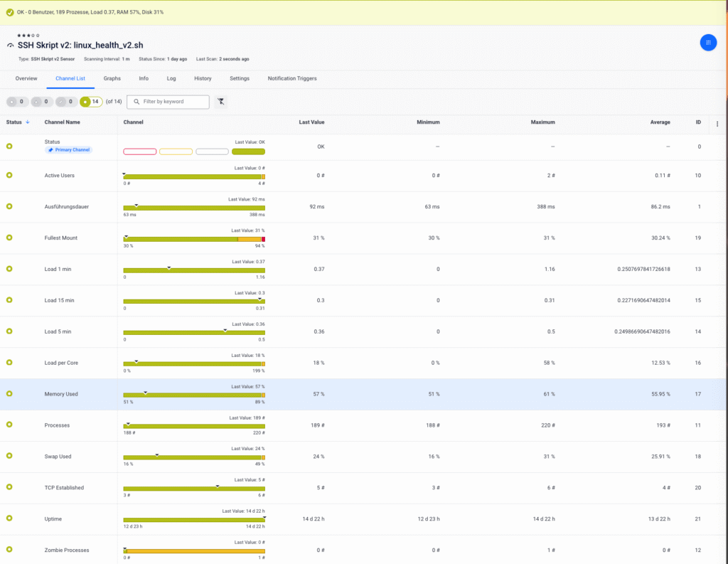
Task: Click the 0.2507697841726618 average value
Action: coord(643,269)
